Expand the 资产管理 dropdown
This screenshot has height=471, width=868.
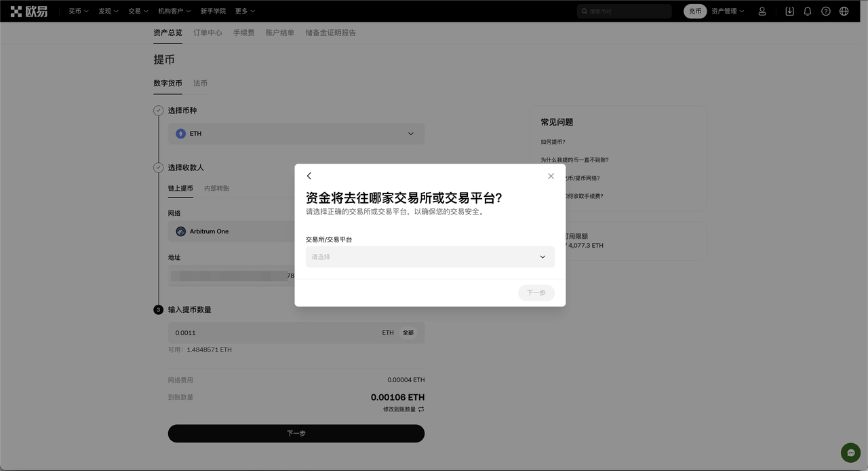pyautogui.click(x=727, y=11)
